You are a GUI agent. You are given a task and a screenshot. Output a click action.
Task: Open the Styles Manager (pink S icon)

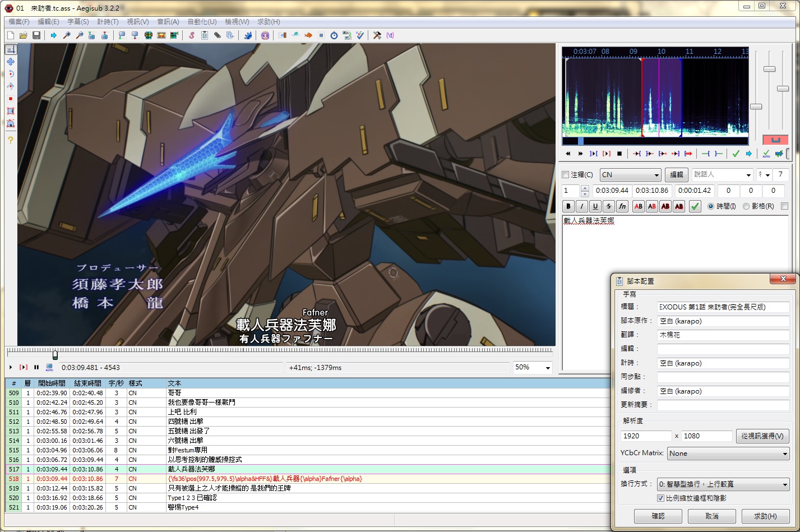point(191,35)
